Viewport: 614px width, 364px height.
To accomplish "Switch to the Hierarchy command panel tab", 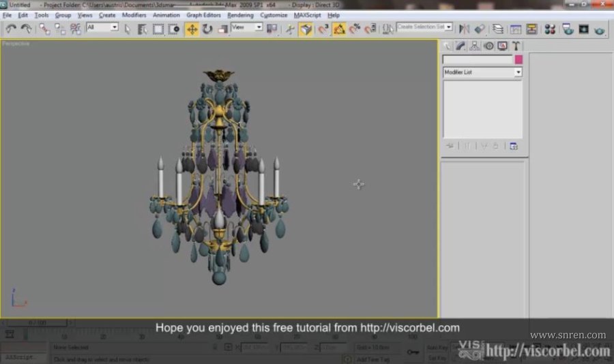I will pyautogui.click(x=474, y=46).
